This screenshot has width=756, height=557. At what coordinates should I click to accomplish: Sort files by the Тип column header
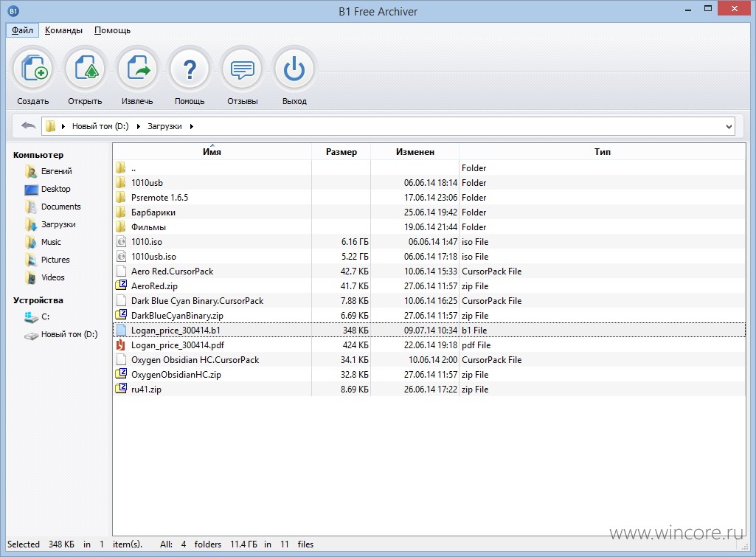pyautogui.click(x=602, y=151)
